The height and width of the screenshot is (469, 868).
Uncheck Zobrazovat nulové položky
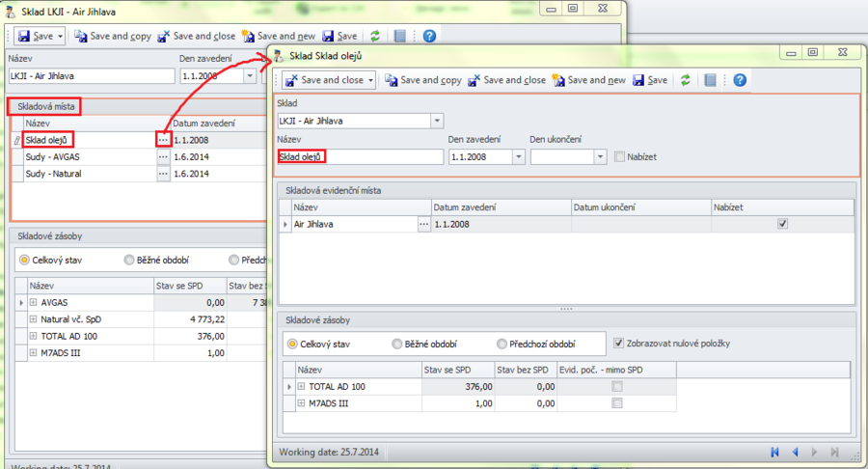[619, 343]
